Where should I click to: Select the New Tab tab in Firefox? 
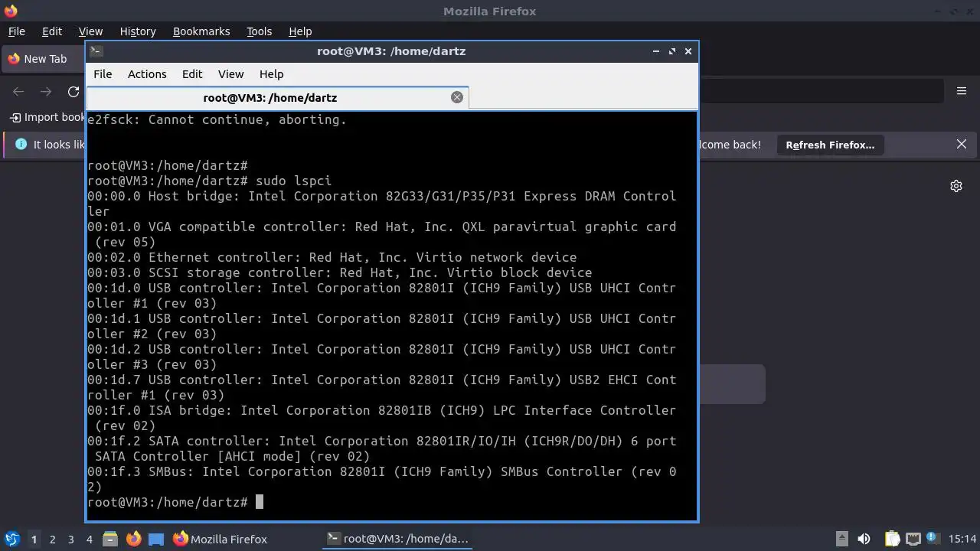[x=44, y=59]
